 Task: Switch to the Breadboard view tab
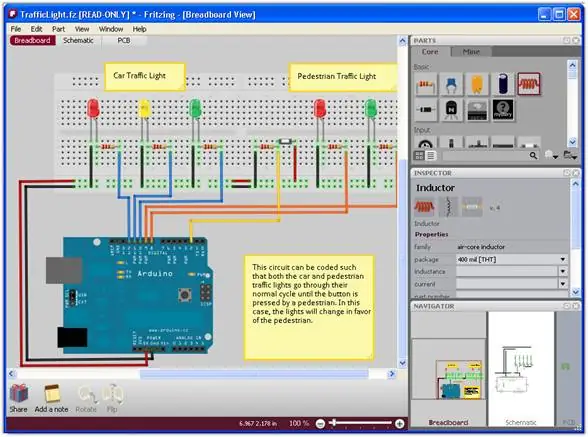pos(33,41)
